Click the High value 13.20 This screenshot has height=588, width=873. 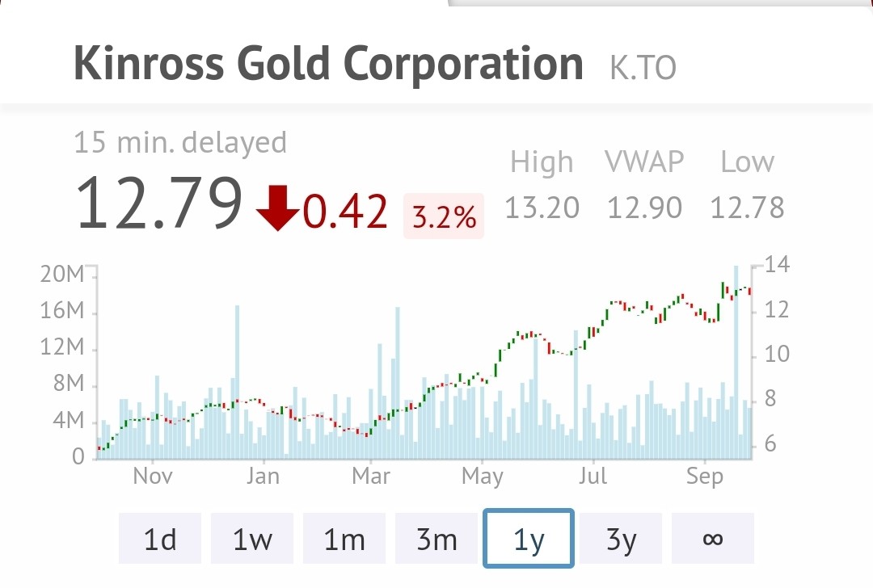(x=542, y=208)
